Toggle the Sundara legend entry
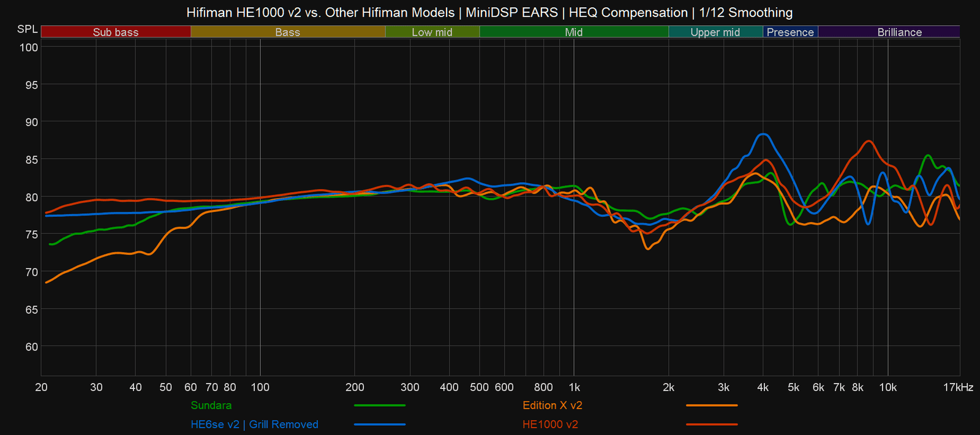Viewport: 980px width, 435px height. (211, 406)
